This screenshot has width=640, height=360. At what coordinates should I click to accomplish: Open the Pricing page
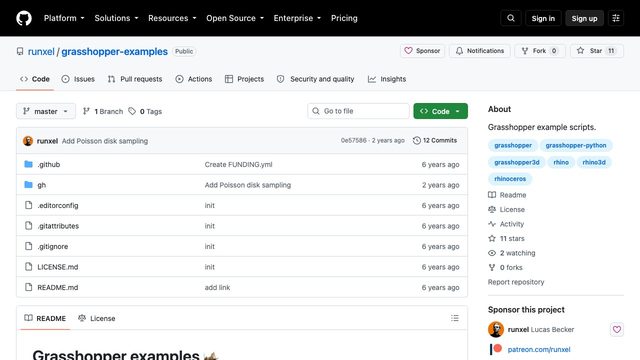pos(344,18)
